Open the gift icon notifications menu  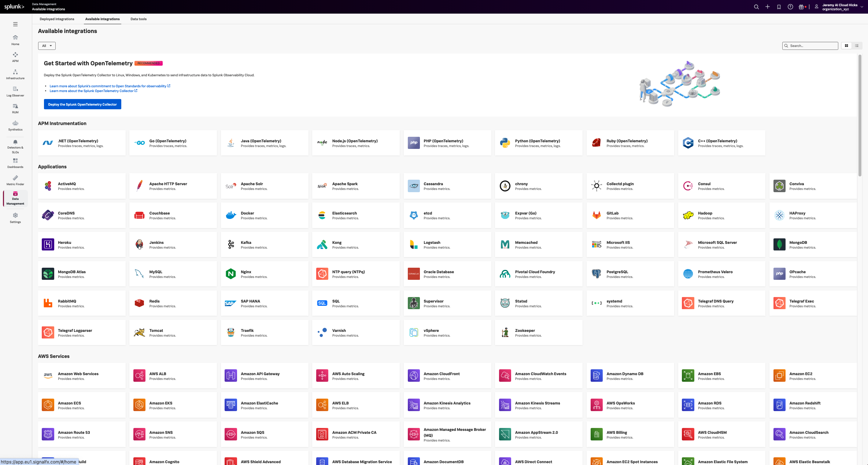tap(802, 7)
